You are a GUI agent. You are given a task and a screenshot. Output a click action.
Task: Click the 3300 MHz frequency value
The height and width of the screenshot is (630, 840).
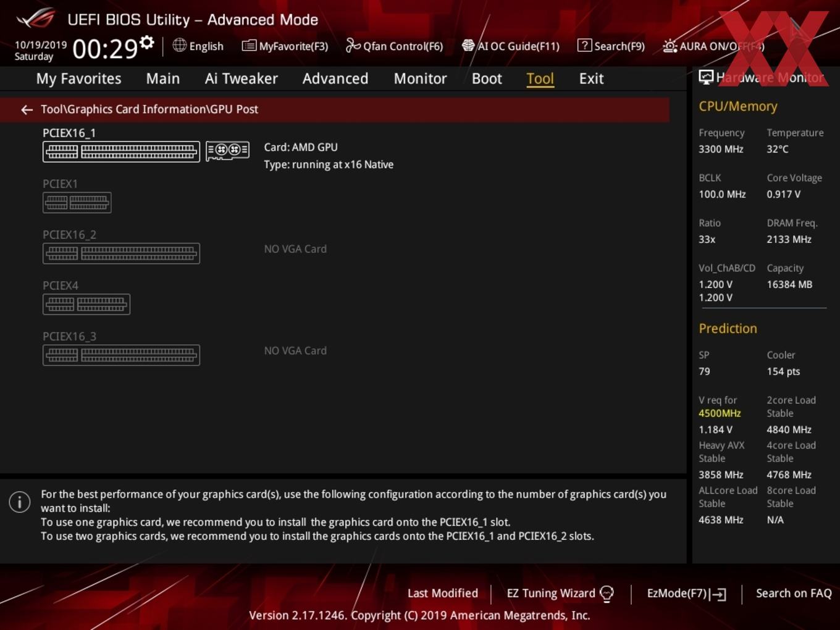point(721,149)
